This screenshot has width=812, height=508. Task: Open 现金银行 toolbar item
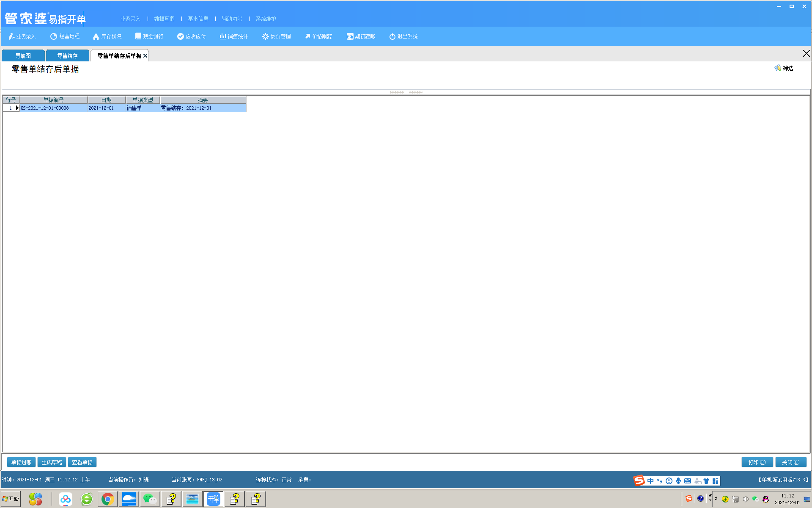(x=149, y=36)
